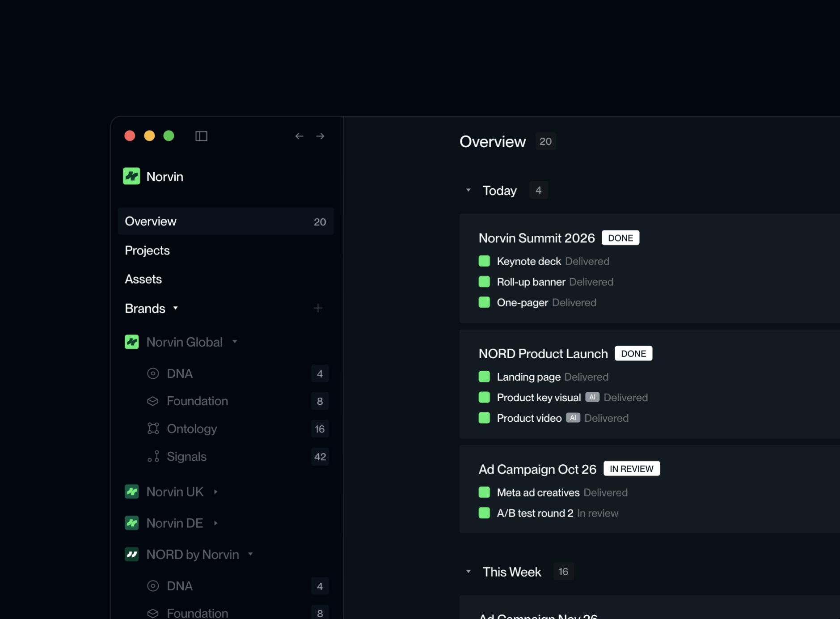Toggle the sidebar panel icon
Screen dimensions: 840x619
(201, 136)
